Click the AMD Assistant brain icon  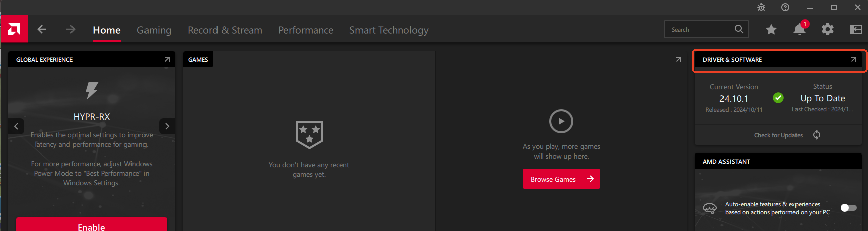click(x=710, y=208)
